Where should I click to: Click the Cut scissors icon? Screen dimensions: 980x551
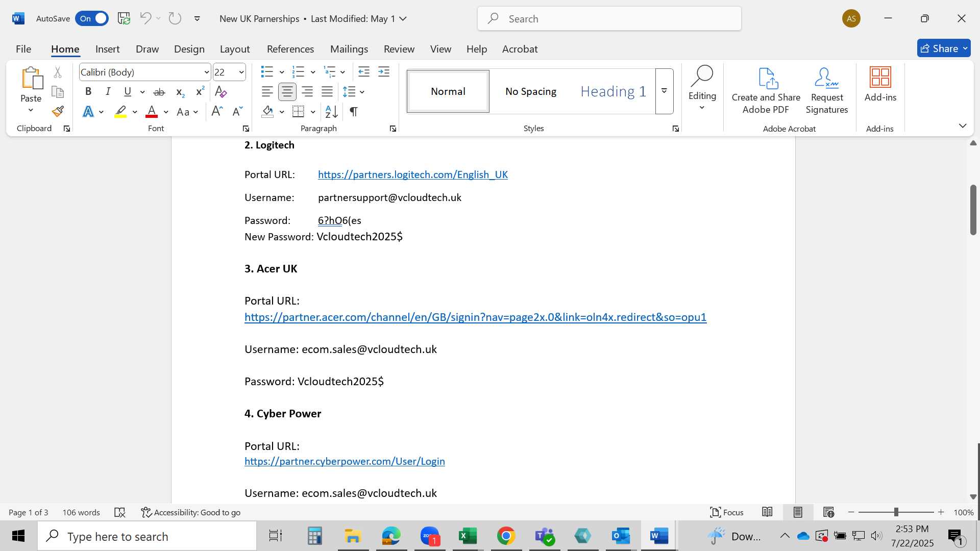(58, 72)
